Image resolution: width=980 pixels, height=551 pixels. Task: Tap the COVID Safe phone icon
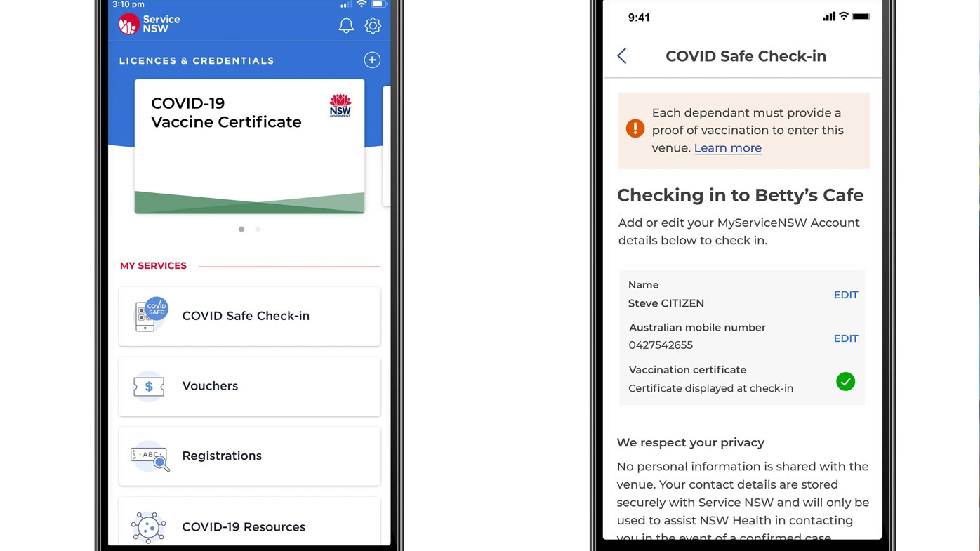(x=150, y=314)
